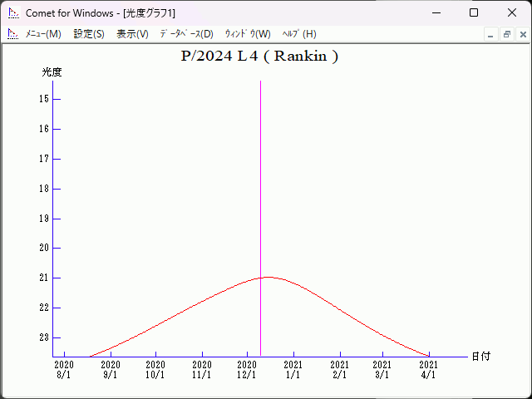Minimize the inner 光度グラフ1 child window
The image size is (532, 399).
tap(490, 34)
